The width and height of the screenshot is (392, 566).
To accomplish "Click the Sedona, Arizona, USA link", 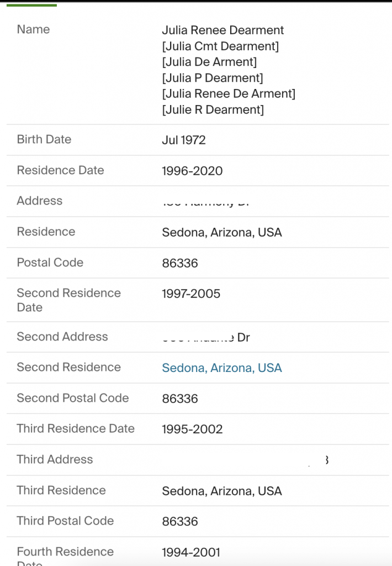I will [x=221, y=368].
